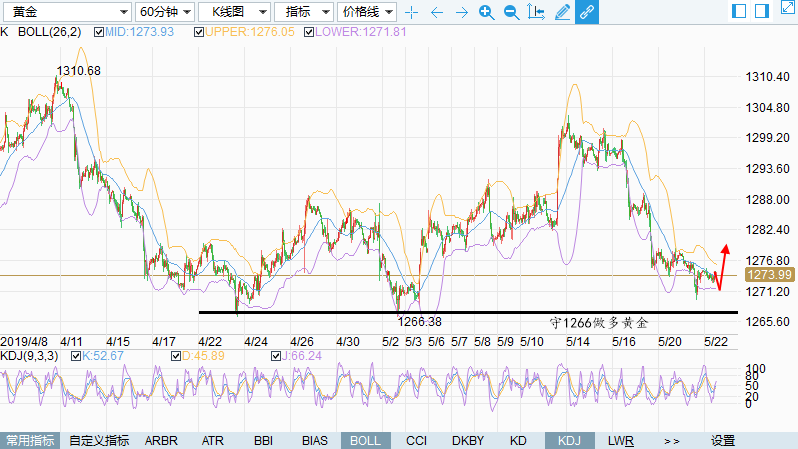
Task: Toggle the blue link chain icon
Action: point(587,12)
